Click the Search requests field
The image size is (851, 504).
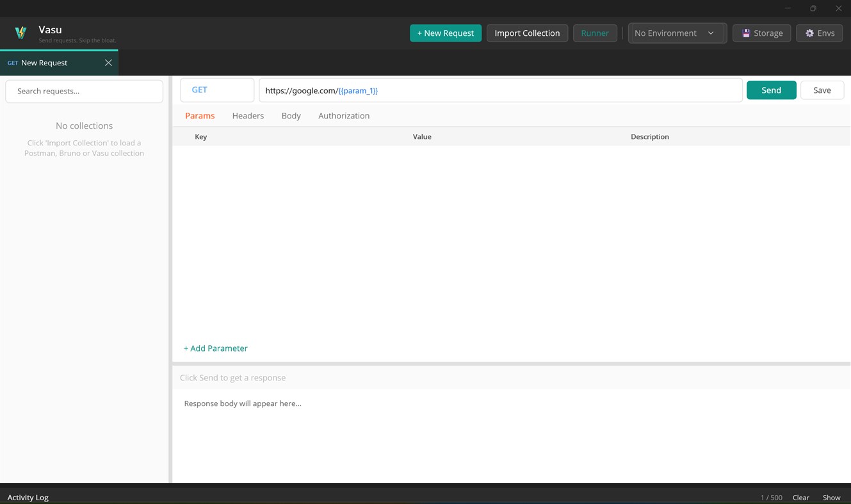point(84,91)
